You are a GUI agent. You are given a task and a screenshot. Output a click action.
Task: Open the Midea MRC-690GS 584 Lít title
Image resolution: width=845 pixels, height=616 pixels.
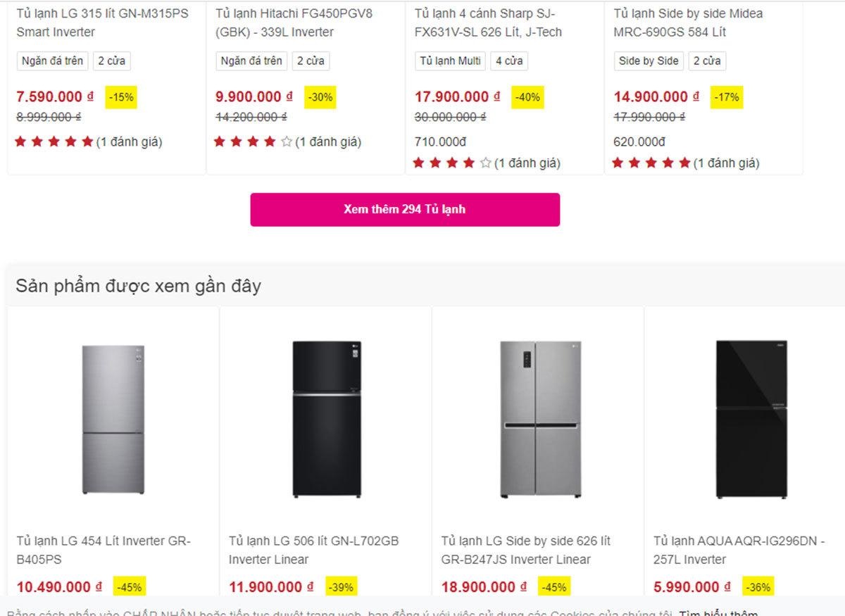point(688,23)
